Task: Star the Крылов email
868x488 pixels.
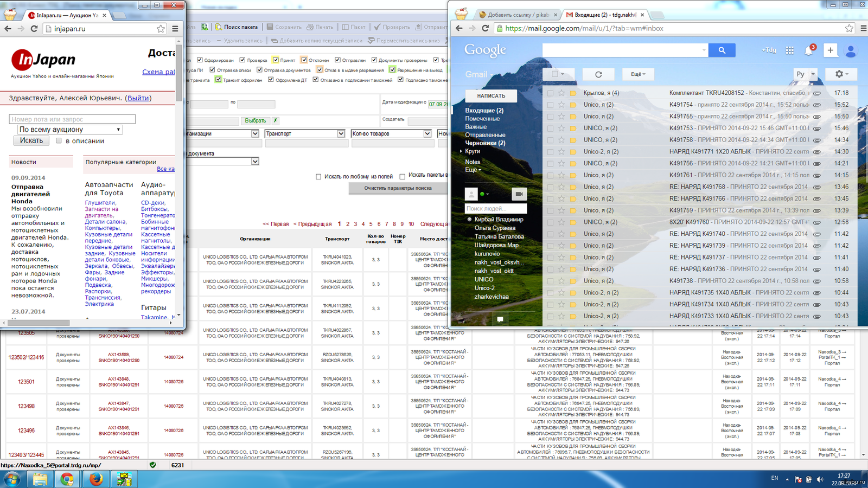Action: click(561, 93)
